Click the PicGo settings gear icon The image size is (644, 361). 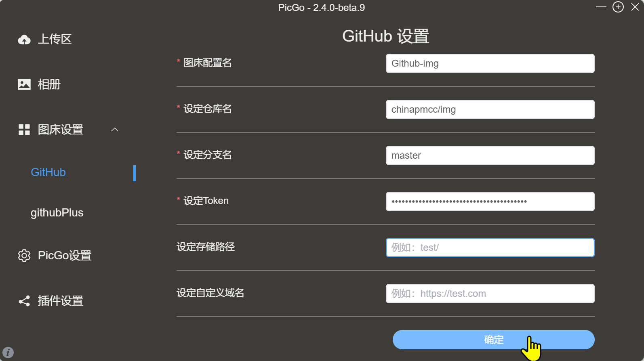[x=24, y=256]
